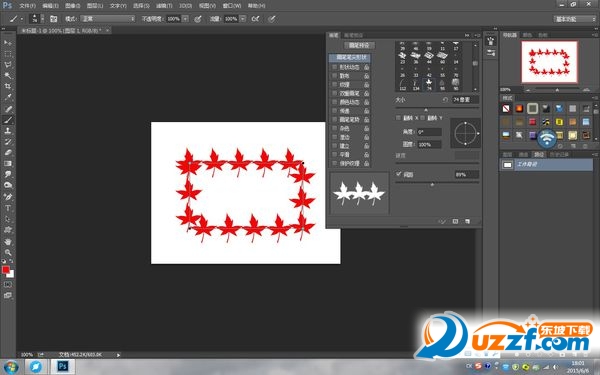600x375 pixels.
Task: Select the Eraser tool
Action: point(8,152)
